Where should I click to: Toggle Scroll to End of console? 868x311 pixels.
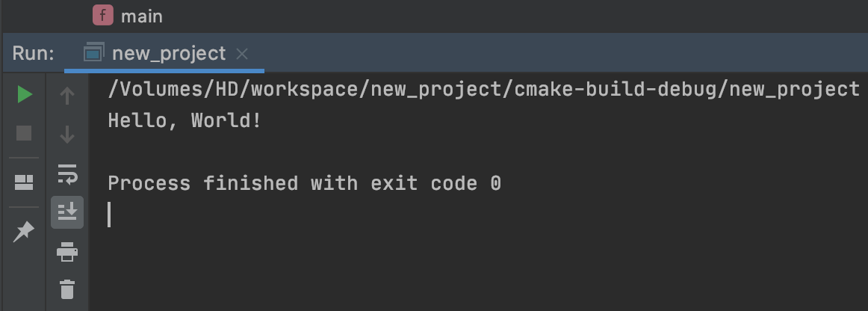pos(67,212)
